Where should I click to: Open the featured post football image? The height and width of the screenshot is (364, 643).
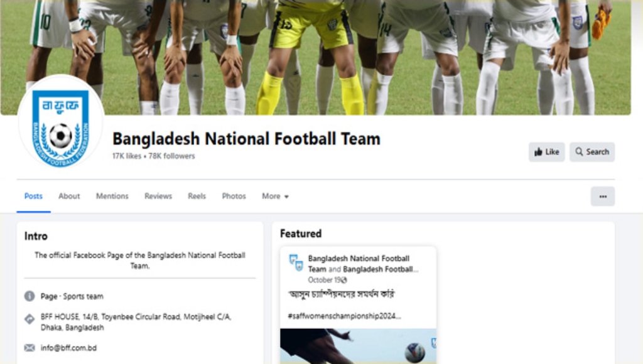[x=358, y=346]
